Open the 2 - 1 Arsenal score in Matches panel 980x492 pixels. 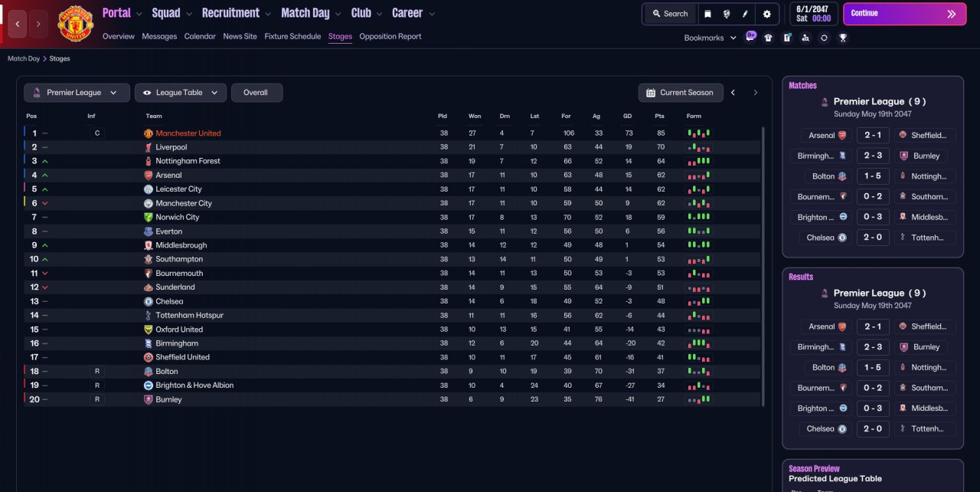click(873, 135)
